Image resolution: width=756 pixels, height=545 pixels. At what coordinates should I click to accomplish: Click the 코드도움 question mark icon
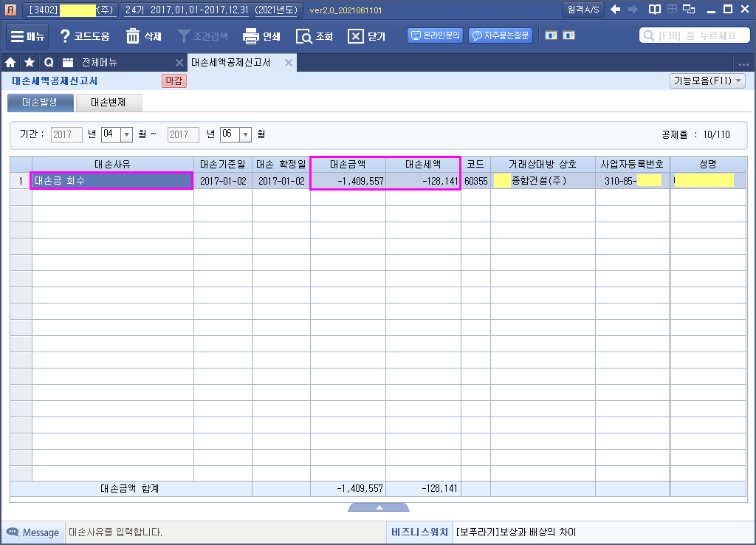click(x=65, y=36)
